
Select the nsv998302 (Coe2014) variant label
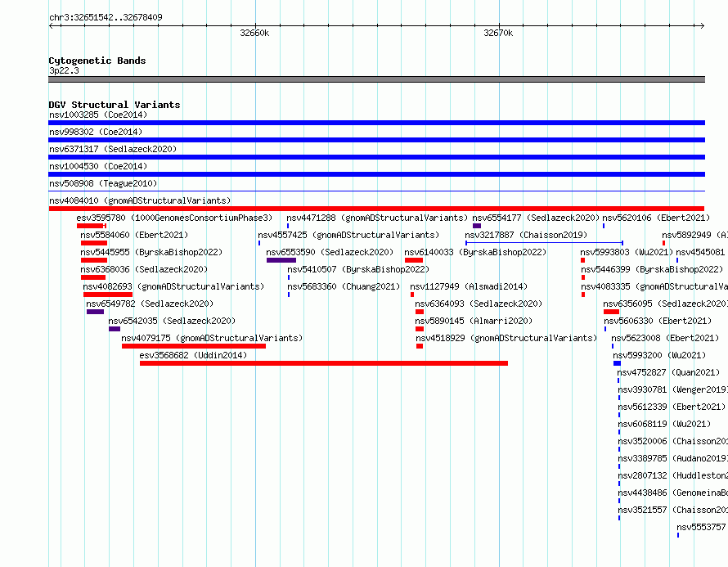pos(96,132)
